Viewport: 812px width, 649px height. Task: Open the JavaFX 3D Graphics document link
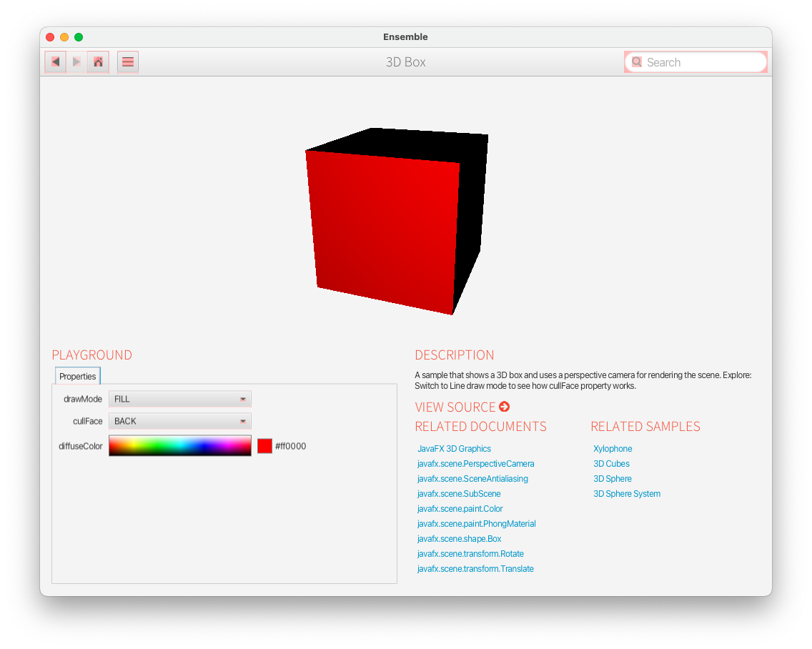pyautogui.click(x=454, y=449)
